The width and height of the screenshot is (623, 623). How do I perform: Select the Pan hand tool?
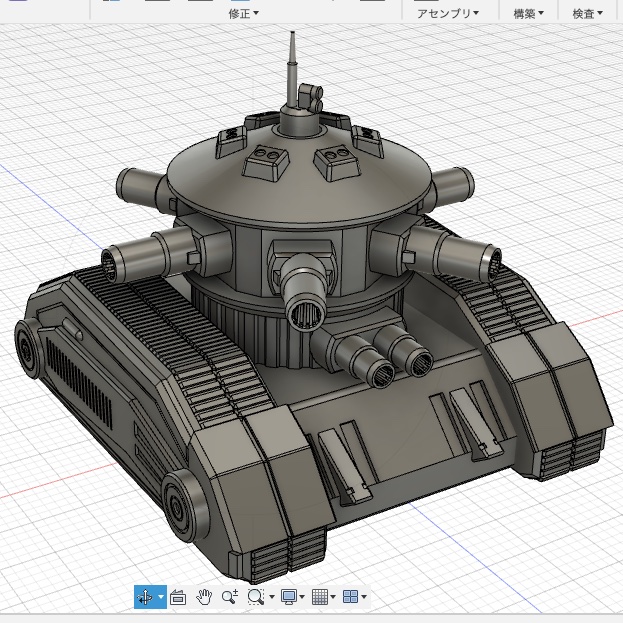tap(204, 597)
